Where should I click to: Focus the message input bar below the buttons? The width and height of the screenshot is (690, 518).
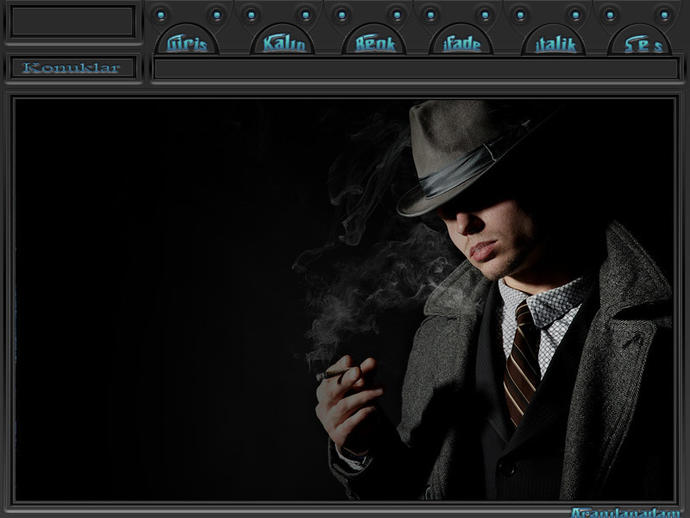[x=416, y=69]
